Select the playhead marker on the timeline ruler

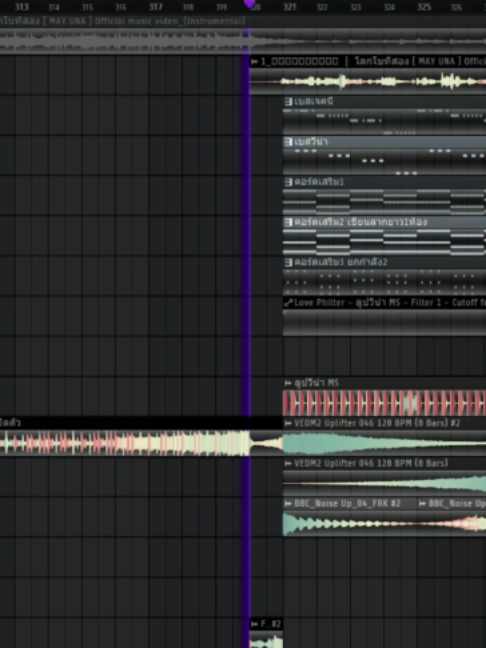[249, 4]
